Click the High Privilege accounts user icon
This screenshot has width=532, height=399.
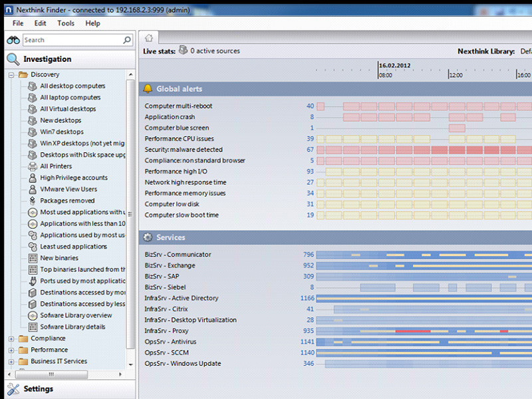33,178
